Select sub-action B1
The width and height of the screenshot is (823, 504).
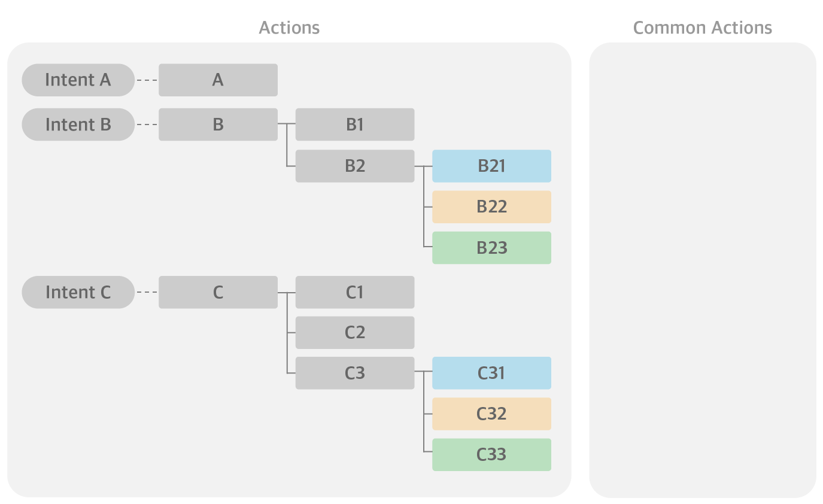[355, 125]
